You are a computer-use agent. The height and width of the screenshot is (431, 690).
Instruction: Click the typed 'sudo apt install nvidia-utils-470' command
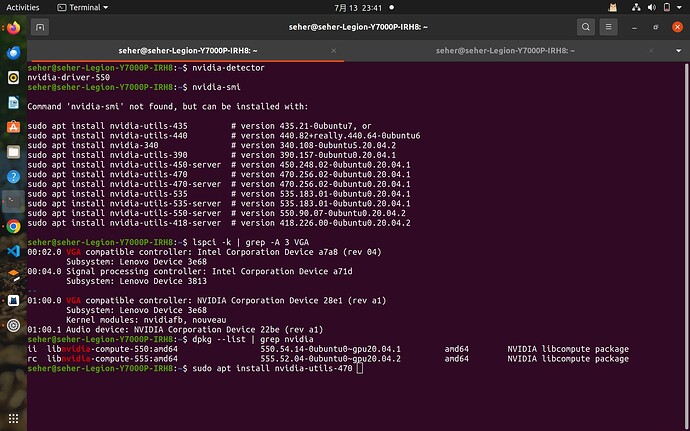point(272,368)
